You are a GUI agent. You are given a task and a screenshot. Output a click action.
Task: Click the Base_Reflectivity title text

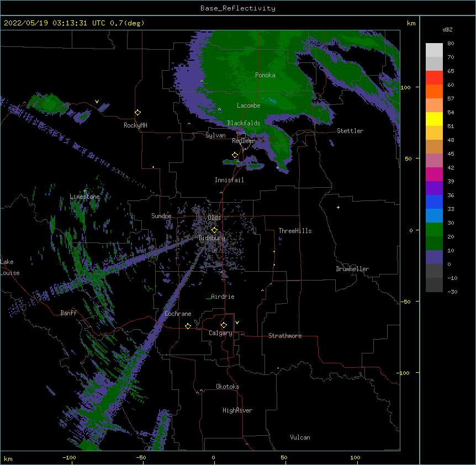pyautogui.click(x=238, y=8)
